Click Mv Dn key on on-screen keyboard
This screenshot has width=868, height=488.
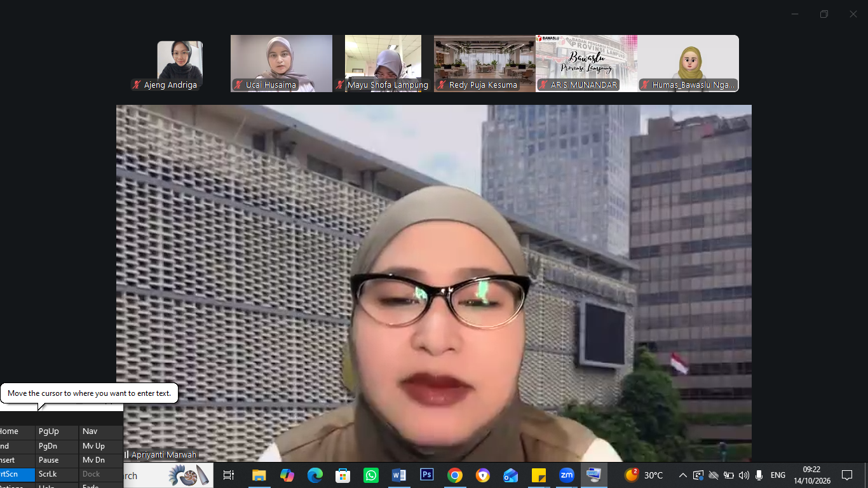coord(101,460)
